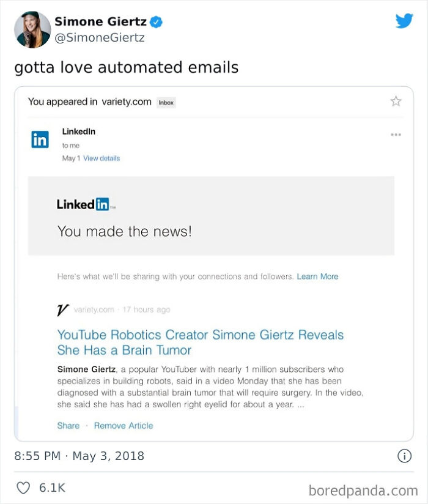Click the verified badge next to Simone Giertz
Image resolution: width=428 pixels, height=504 pixels.
coord(157,21)
